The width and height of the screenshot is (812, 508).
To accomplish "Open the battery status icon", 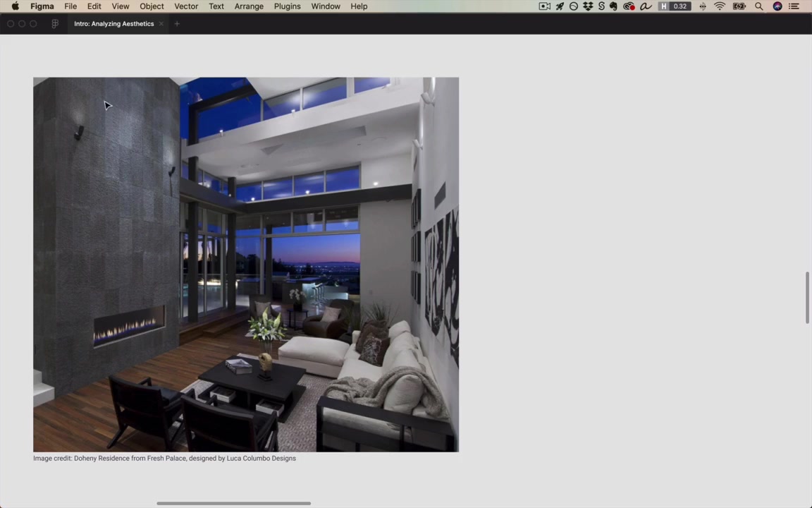I will click(x=739, y=6).
